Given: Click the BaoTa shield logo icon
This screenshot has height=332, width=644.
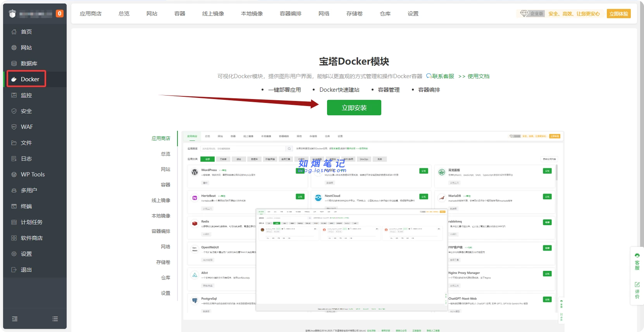Looking at the screenshot, I should [x=12, y=14].
